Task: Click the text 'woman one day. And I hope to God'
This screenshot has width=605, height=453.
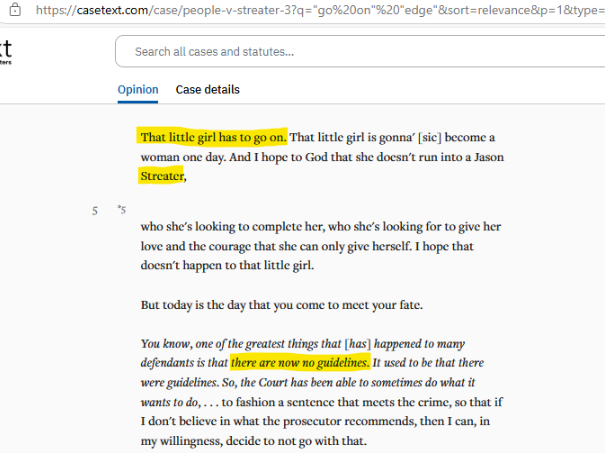Action: (234, 157)
